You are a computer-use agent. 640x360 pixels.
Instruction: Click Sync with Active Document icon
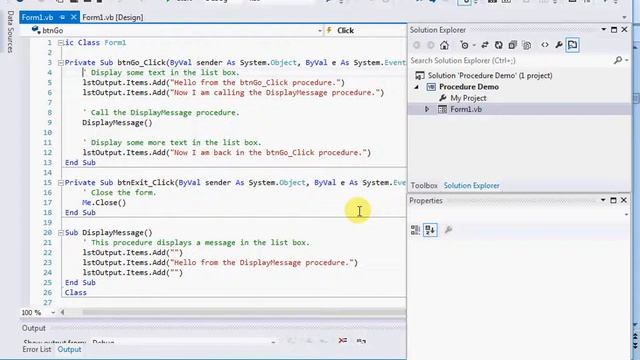[x=485, y=45]
